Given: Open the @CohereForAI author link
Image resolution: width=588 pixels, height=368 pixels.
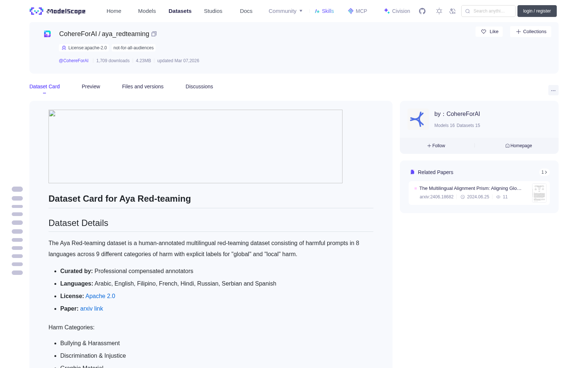Looking at the screenshot, I should click(x=73, y=61).
